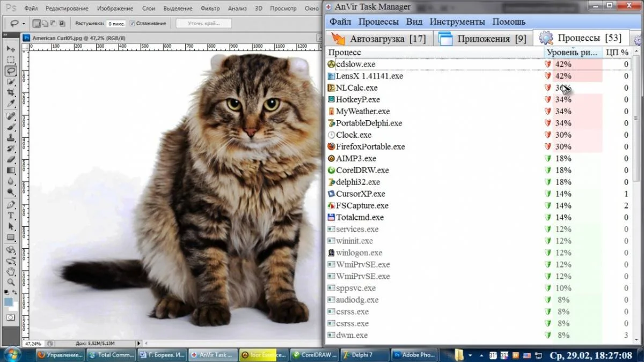Select the Brush tool
The image size is (644, 362).
tap(11, 127)
